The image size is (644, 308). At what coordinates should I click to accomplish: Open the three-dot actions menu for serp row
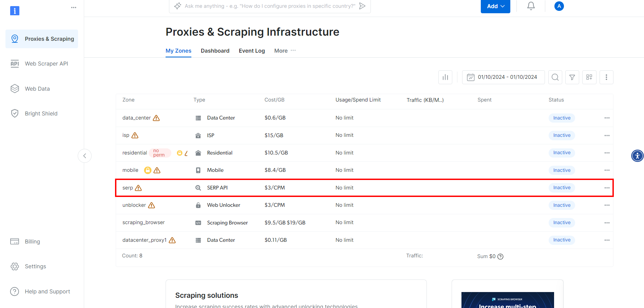pyautogui.click(x=607, y=188)
